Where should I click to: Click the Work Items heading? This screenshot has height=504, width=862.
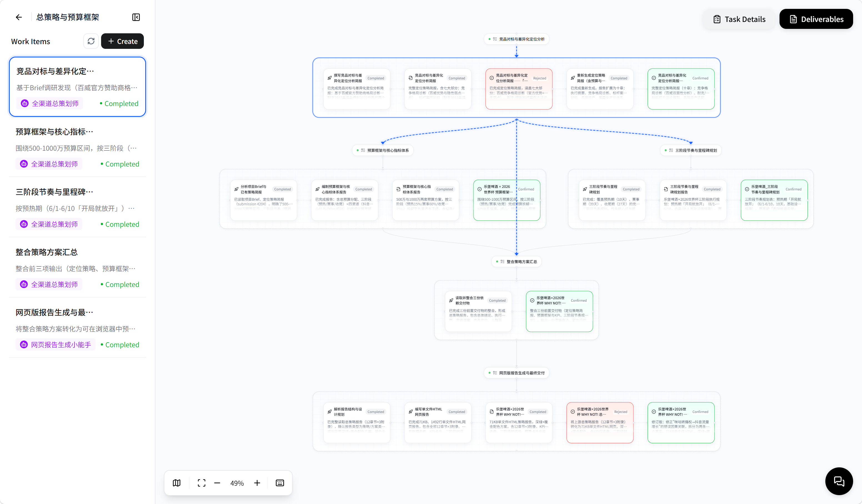[x=31, y=41]
